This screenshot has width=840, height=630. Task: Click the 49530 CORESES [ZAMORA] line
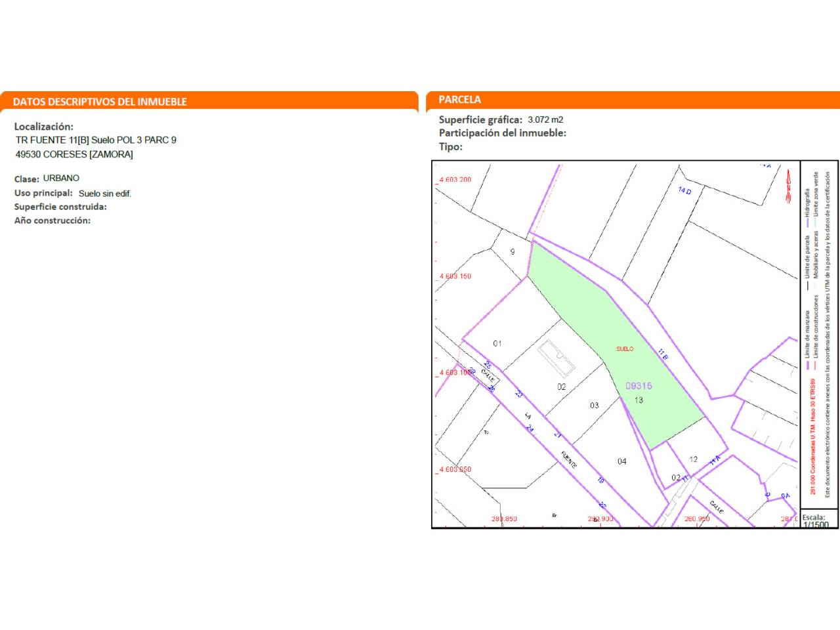click(x=74, y=154)
